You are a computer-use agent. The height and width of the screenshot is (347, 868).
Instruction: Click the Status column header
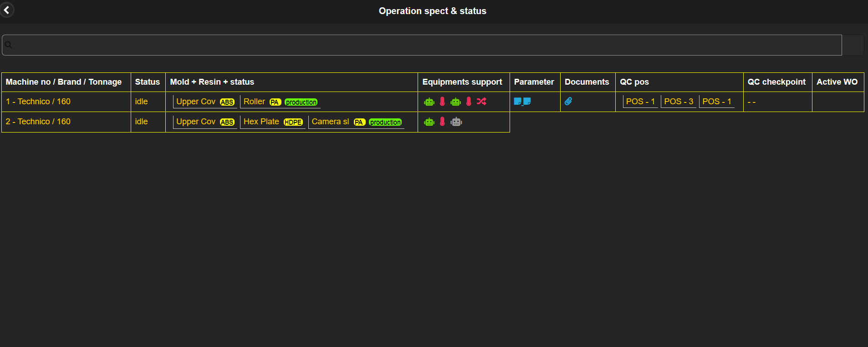(x=148, y=82)
